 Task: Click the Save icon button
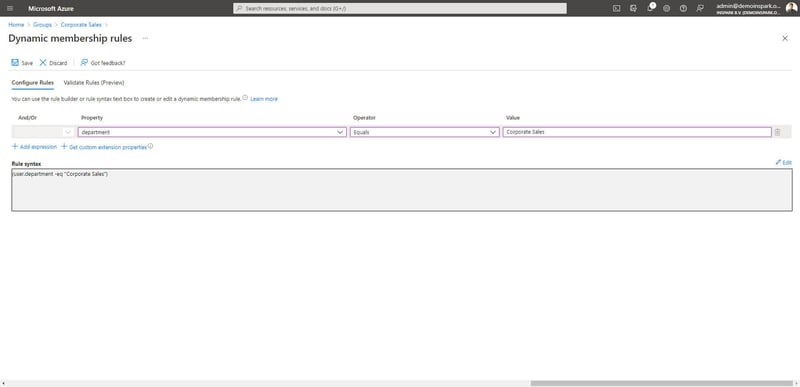22,63
